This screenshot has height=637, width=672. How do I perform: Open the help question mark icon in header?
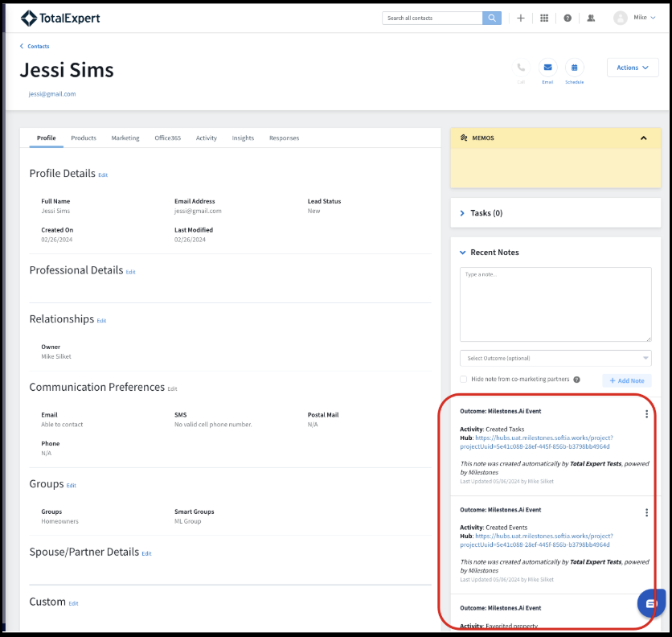(568, 18)
